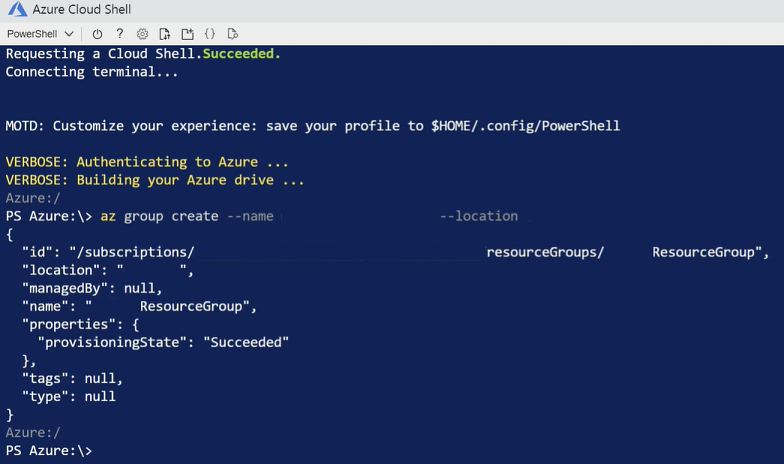Open the Help question mark icon

tap(120, 34)
